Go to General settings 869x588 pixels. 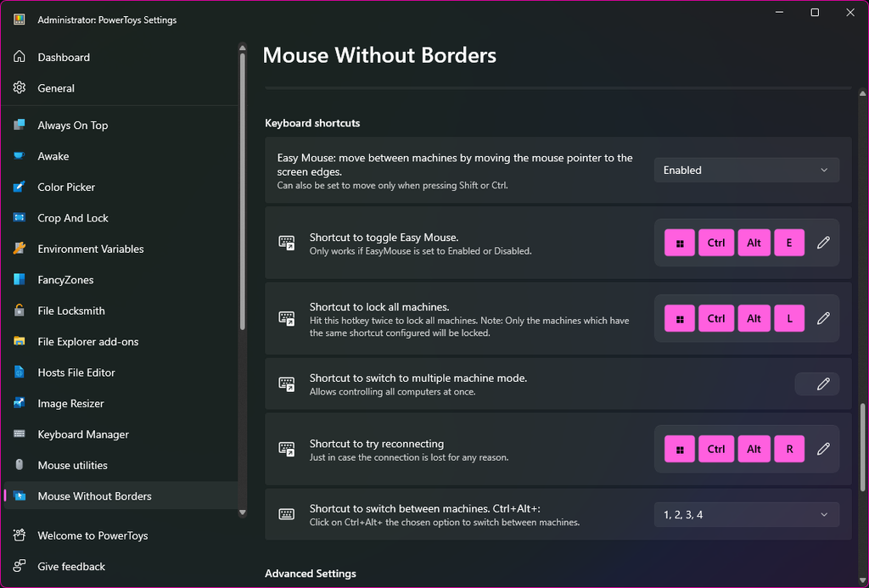pyautogui.click(x=56, y=88)
